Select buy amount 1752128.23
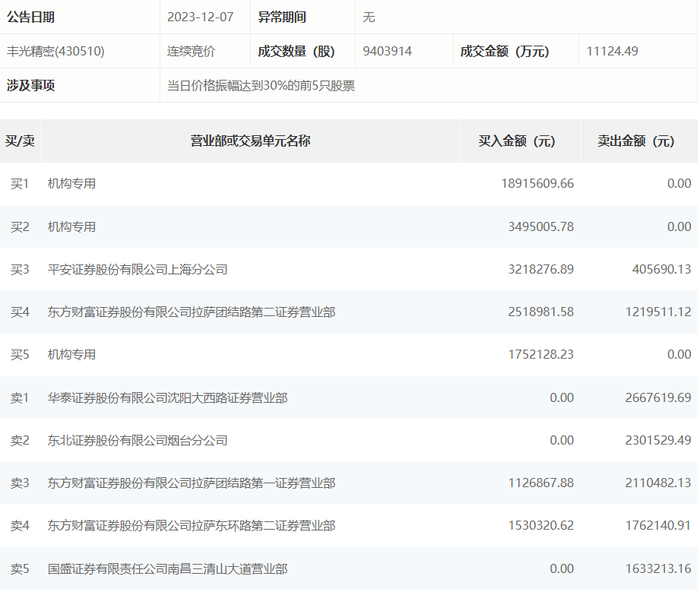The height and width of the screenshot is (592, 700). (x=541, y=354)
